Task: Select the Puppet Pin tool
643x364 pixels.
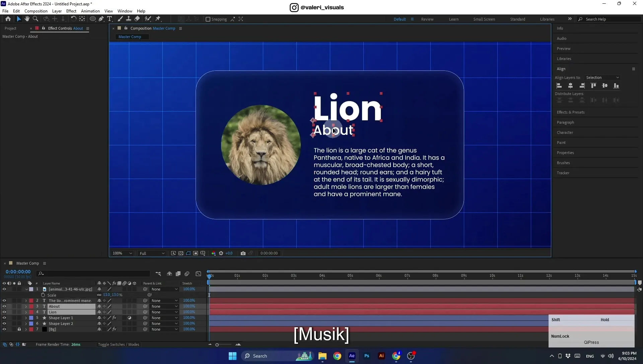Action: tap(158, 19)
